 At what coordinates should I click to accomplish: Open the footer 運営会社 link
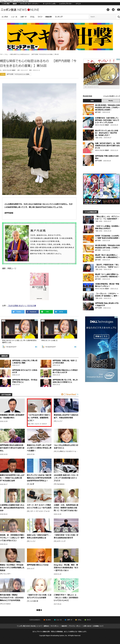[x=46, y=626]
